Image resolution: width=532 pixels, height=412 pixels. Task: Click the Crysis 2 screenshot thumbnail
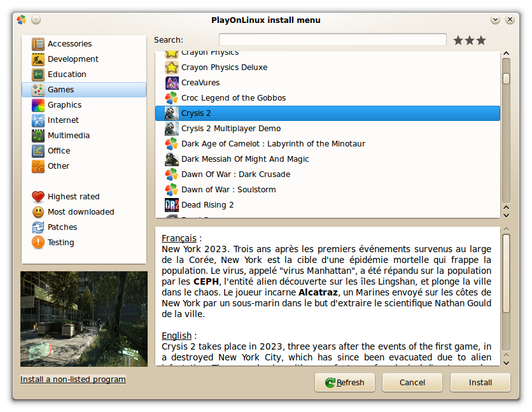[x=84, y=318]
